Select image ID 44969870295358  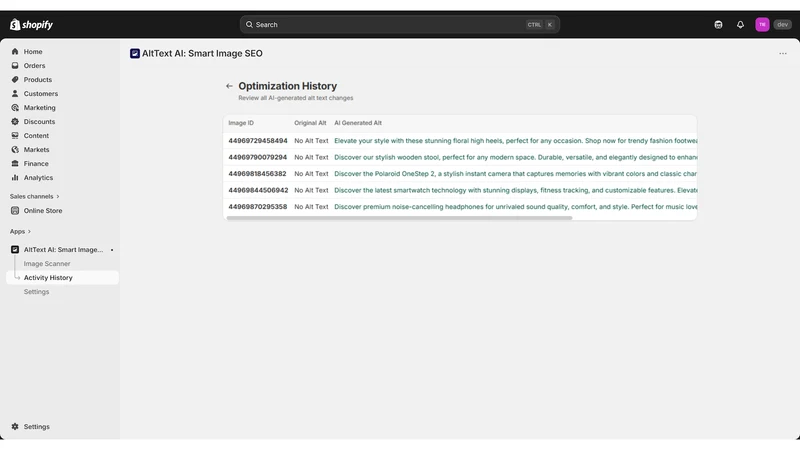coord(258,207)
